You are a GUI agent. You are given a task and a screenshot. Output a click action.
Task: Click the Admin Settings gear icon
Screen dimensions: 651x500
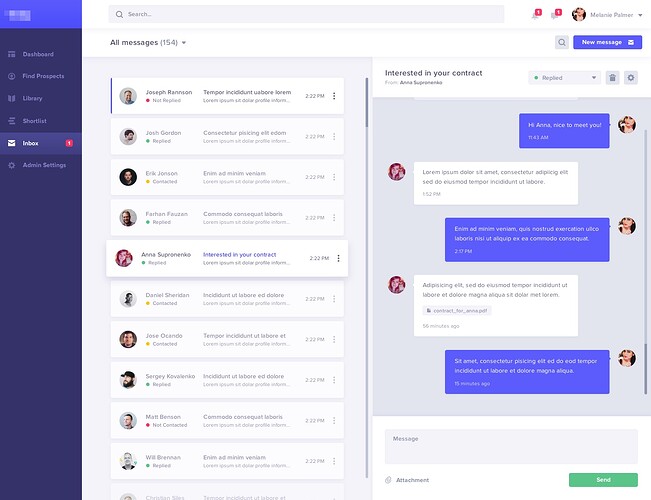(12, 165)
